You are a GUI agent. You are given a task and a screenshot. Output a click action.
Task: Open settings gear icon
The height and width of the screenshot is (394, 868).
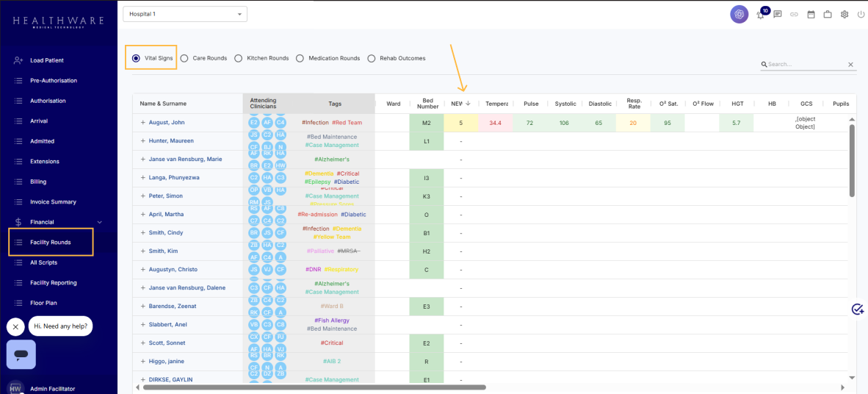(x=845, y=14)
